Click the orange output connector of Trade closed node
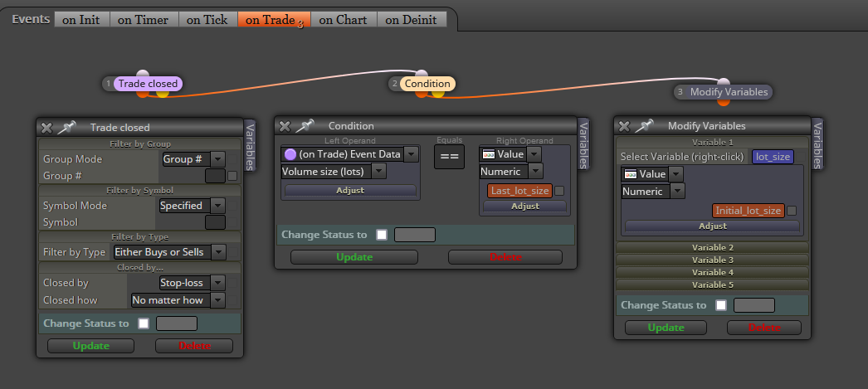 [143, 94]
